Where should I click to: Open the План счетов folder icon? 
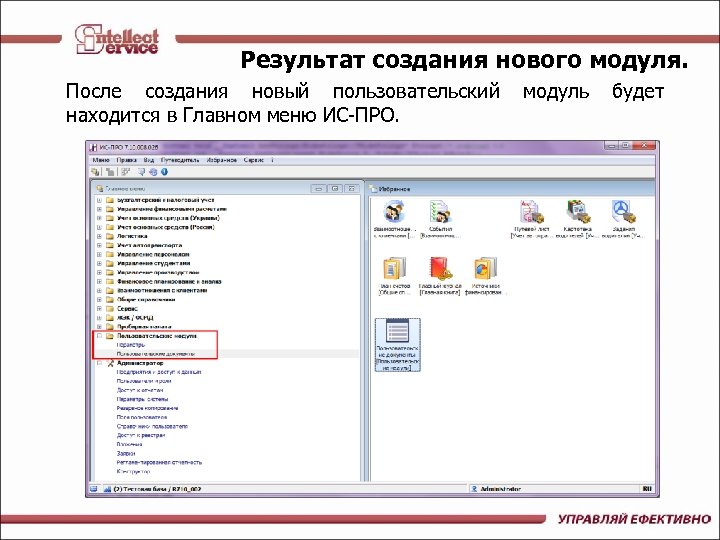(x=394, y=269)
